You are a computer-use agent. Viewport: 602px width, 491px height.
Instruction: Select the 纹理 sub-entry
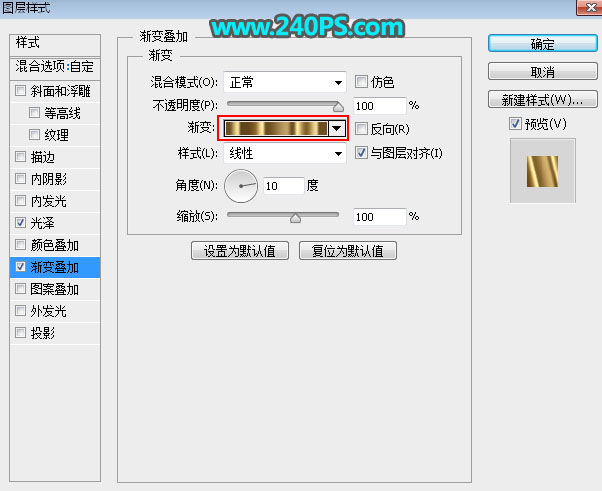[55, 134]
